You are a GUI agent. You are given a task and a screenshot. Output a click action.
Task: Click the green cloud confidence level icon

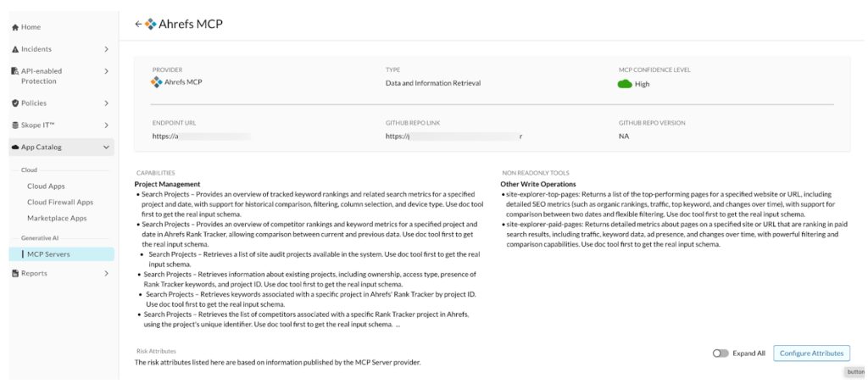coord(625,84)
